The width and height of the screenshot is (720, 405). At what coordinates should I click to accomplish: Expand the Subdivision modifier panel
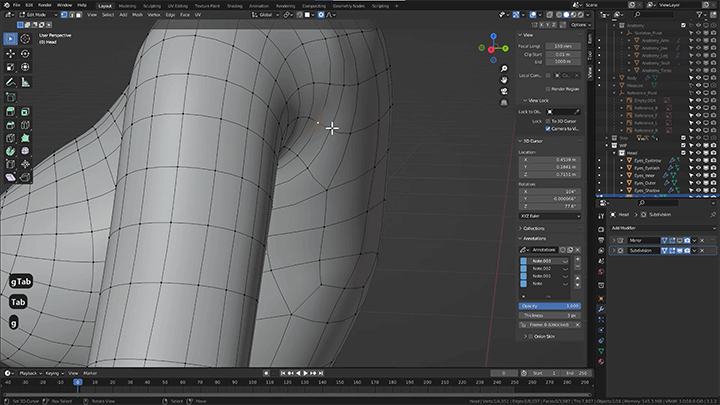tap(613, 251)
